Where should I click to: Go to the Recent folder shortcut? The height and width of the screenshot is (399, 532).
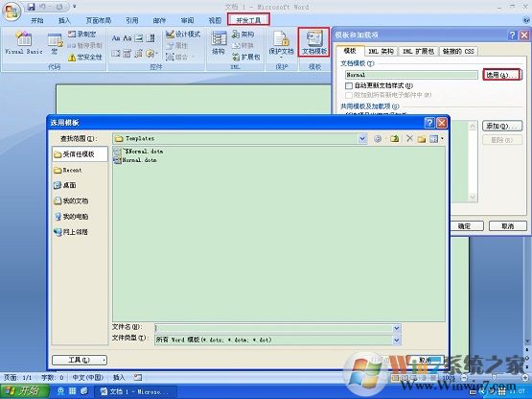coord(68,170)
